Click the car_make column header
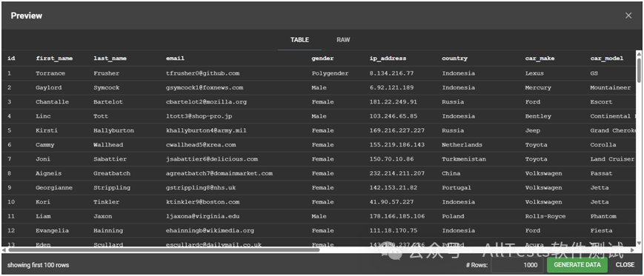Viewport: 644px width, 276px height. point(540,58)
